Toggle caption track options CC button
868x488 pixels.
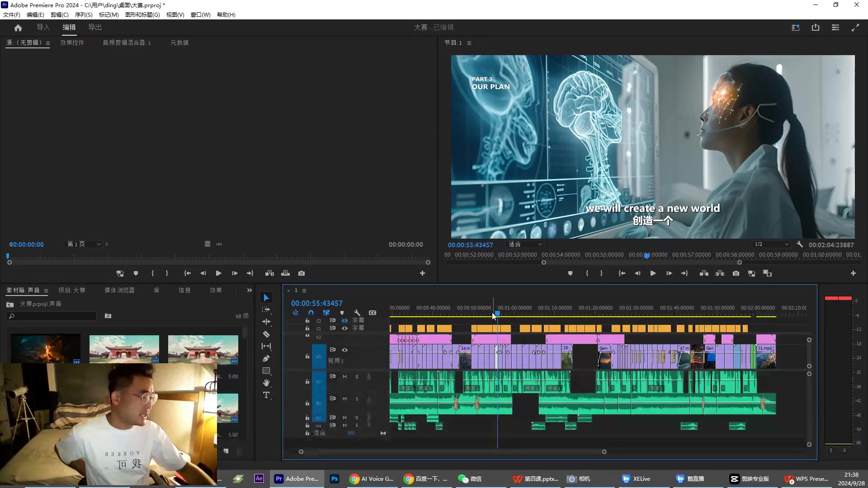click(373, 313)
